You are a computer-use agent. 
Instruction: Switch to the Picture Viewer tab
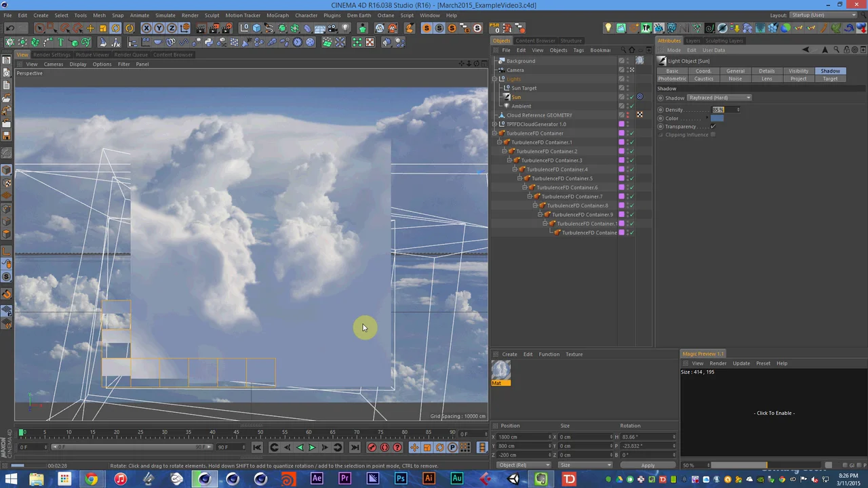tap(92, 54)
